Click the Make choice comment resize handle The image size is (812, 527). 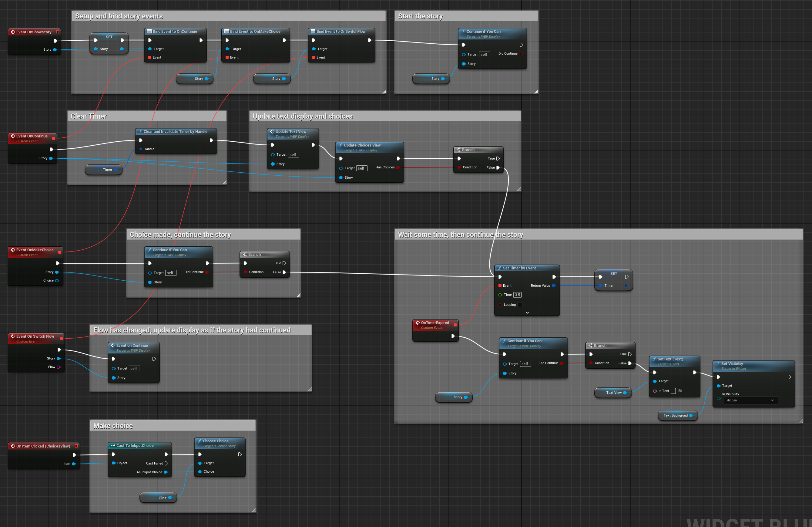tap(254, 511)
